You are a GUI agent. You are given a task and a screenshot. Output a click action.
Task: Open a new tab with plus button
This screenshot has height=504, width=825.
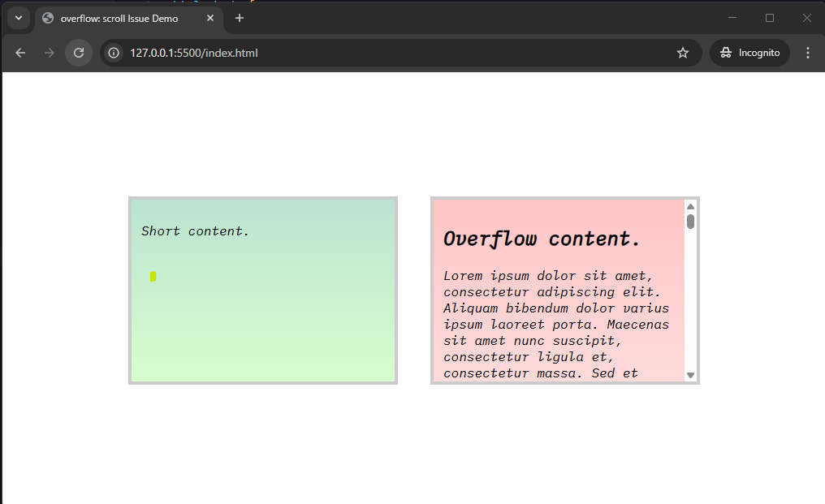click(239, 18)
